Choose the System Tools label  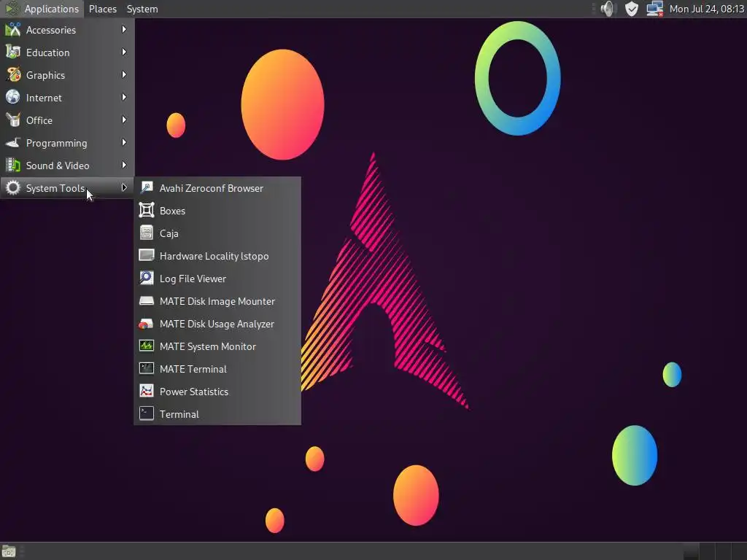click(55, 188)
